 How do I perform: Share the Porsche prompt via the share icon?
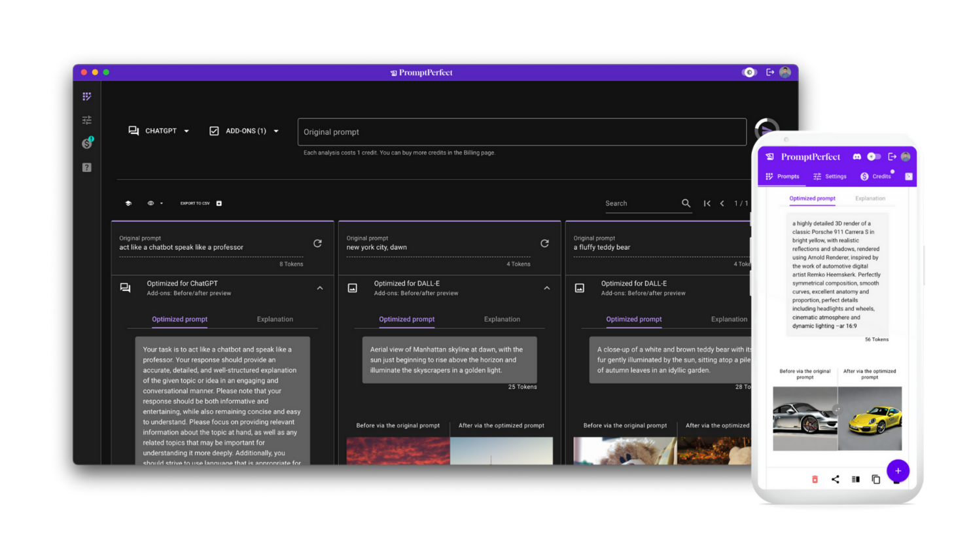click(x=835, y=479)
